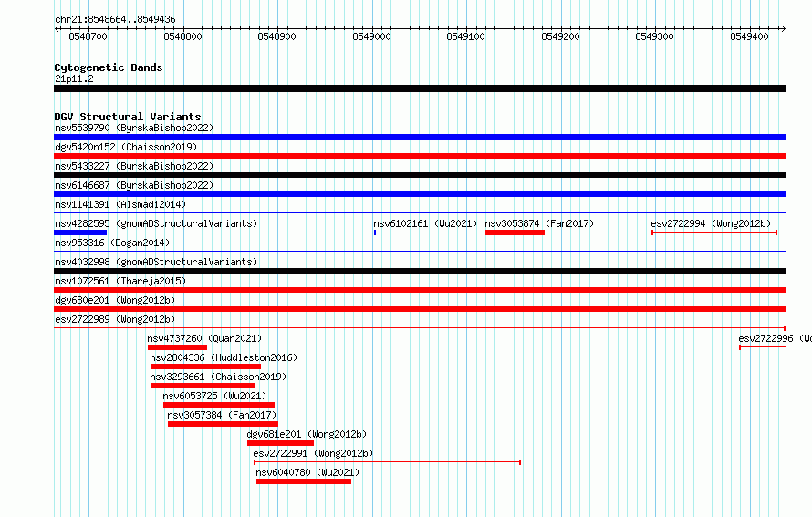Click ruler position 8548700
Image resolution: width=812 pixels, height=517 pixels.
click(x=88, y=36)
